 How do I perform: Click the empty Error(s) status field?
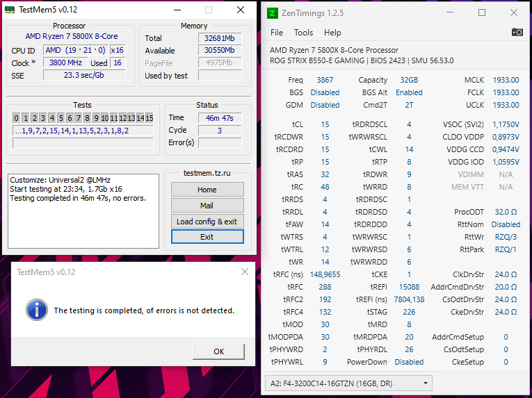pyautogui.click(x=220, y=142)
